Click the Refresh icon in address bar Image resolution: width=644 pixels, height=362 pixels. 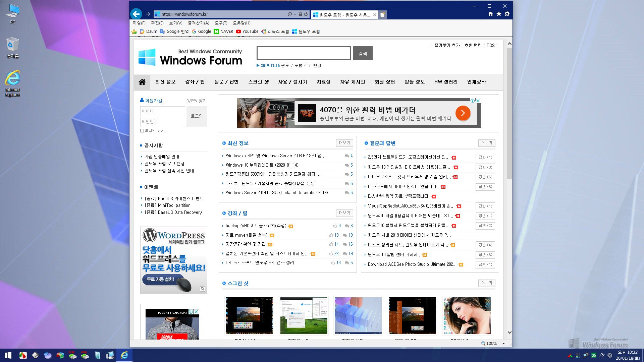(306, 14)
